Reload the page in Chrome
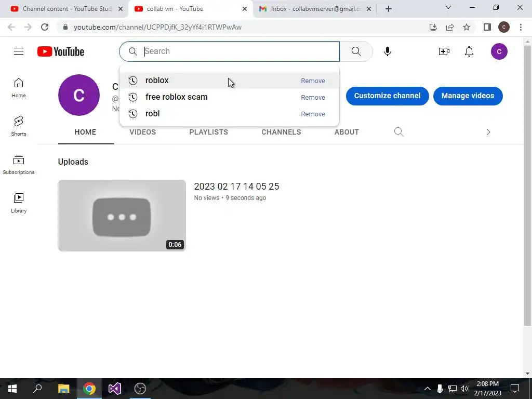Viewport: 532px width, 399px height. tap(45, 27)
